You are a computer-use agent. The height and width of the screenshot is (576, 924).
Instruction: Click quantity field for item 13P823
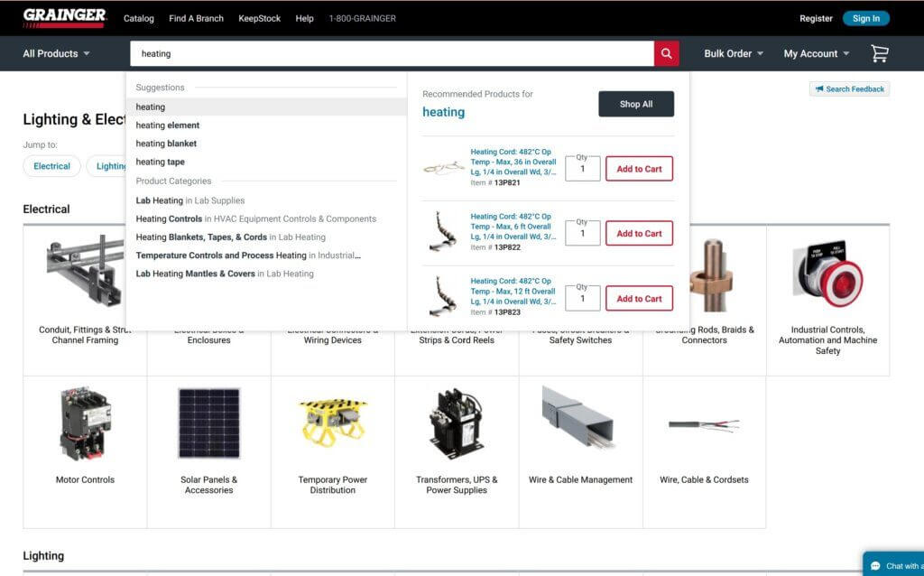click(x=583, y=298)
